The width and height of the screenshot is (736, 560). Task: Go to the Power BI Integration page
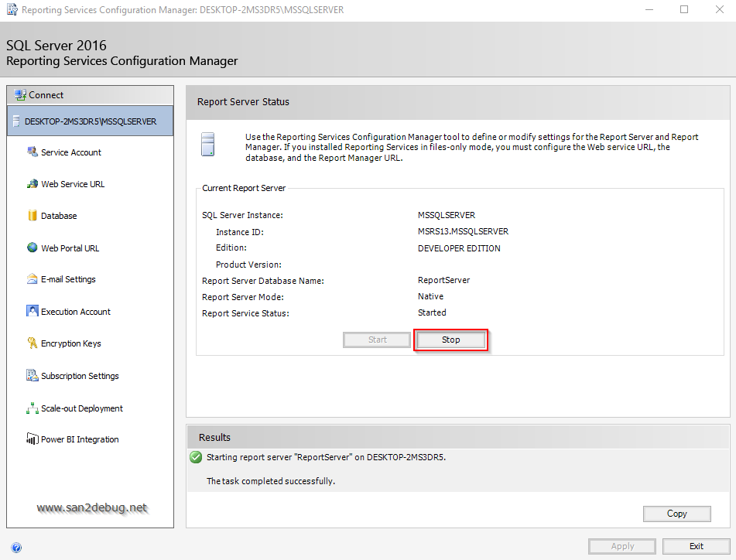[x=80, y=439]
